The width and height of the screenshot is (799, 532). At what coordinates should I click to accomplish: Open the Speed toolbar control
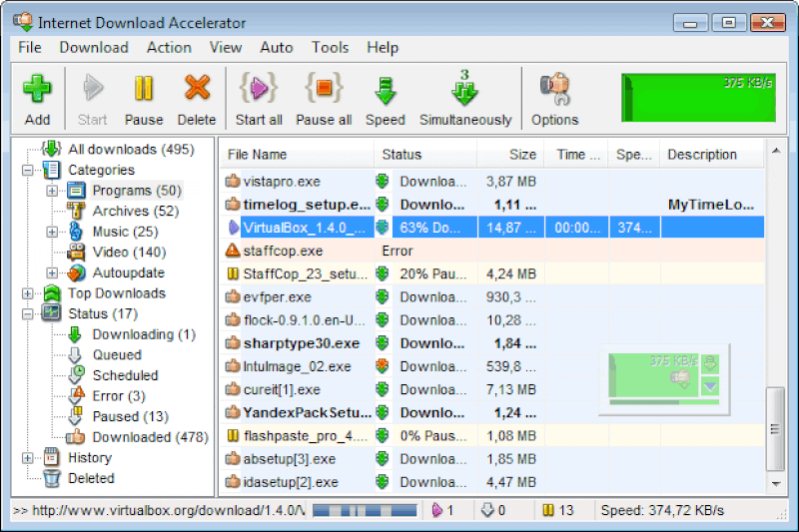coord(386,99)
